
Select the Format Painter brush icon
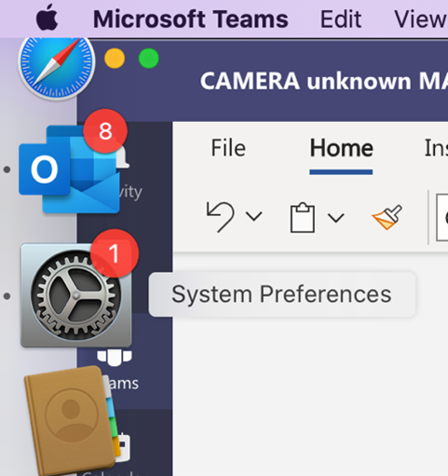point(387,217)
